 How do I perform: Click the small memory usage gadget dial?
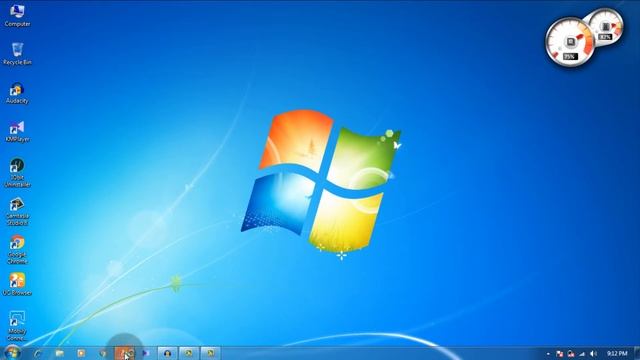click(607, 26)
